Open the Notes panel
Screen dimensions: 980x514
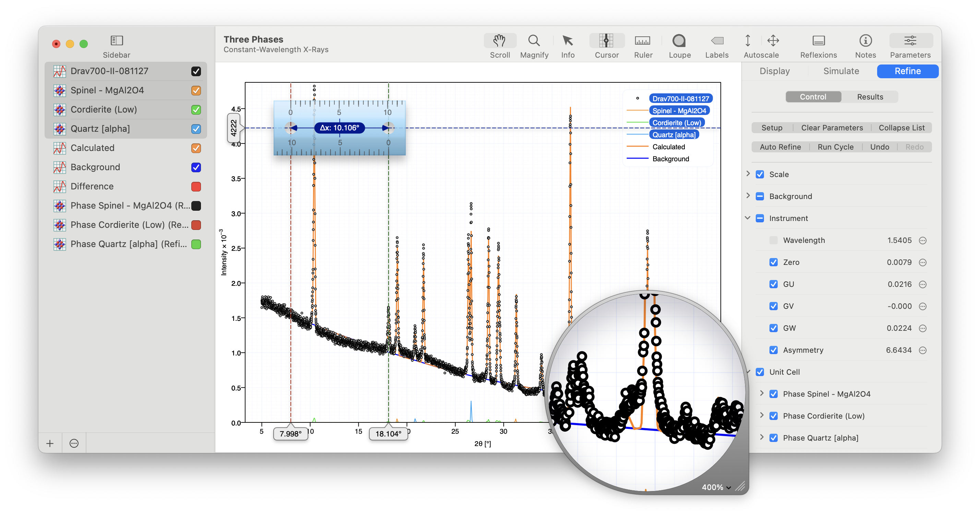pyautogui.click(x=865, y=40)
